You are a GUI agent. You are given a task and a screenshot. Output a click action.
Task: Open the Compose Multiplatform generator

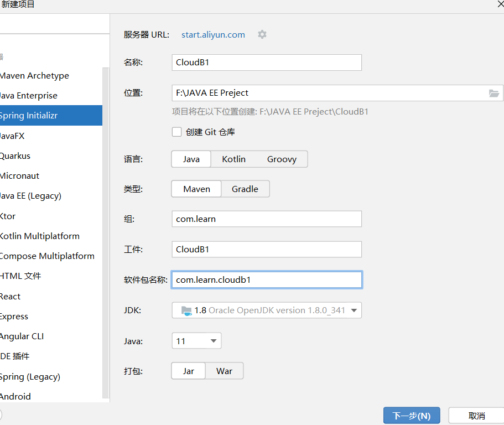47,256
